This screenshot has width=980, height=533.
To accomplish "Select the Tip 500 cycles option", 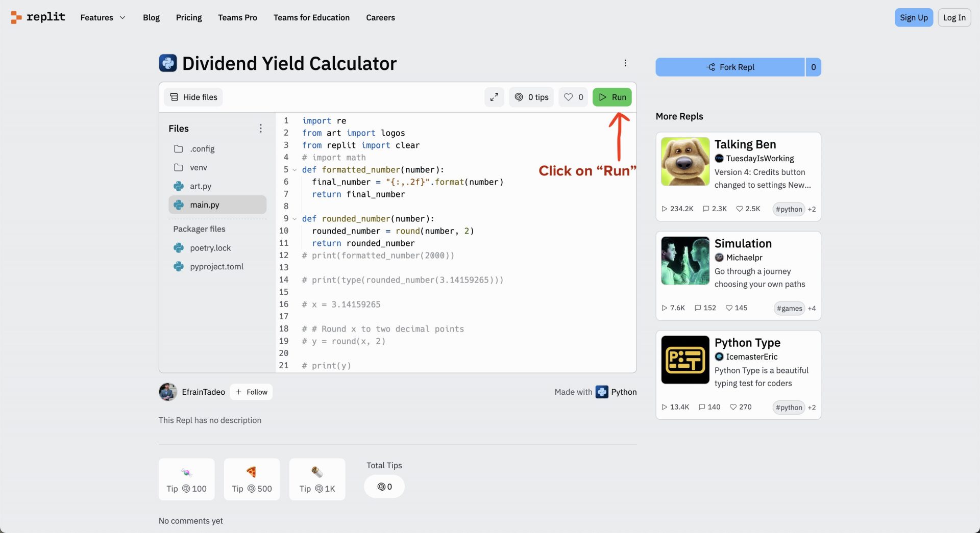I will pos(252,479).
